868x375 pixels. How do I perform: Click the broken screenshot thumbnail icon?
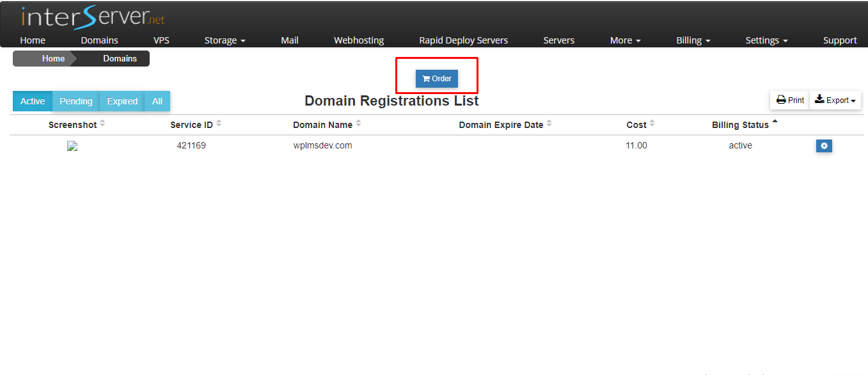point(72,146)
